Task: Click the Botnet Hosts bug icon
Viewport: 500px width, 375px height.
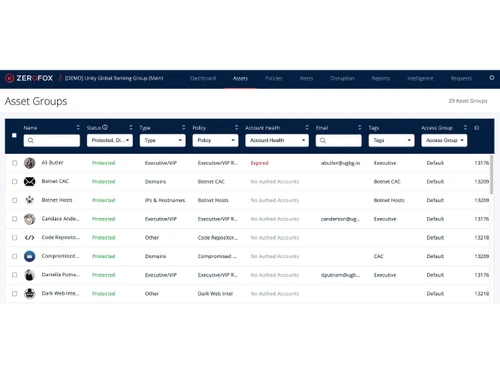Action: 30,200
